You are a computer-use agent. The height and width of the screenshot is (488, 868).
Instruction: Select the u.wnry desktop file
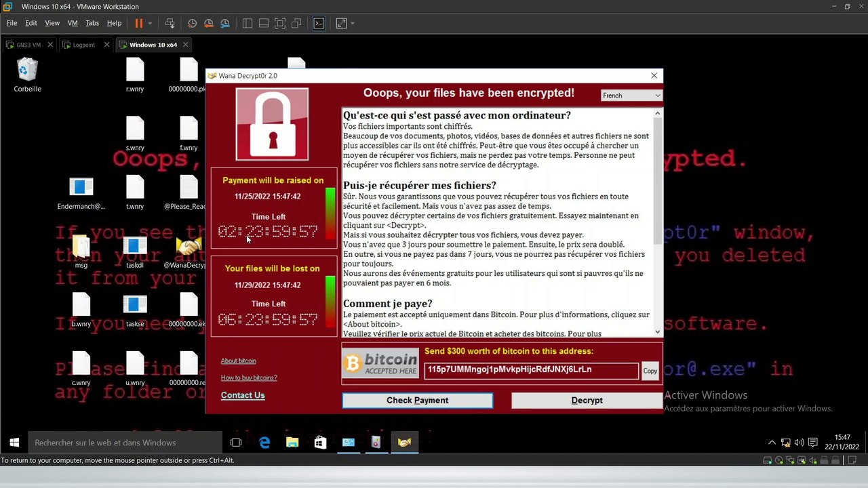point(135,369)
